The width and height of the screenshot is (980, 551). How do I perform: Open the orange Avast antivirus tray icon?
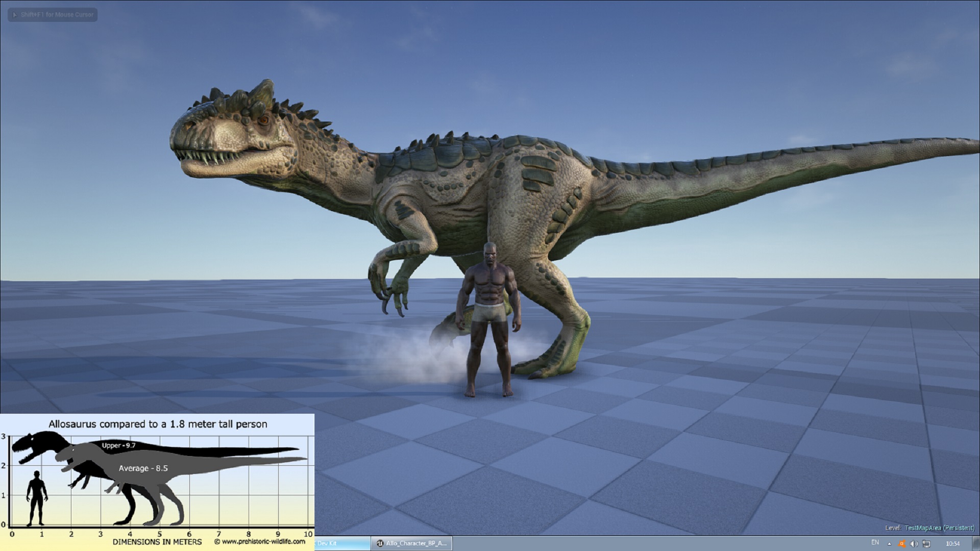(x=902, y=544)
